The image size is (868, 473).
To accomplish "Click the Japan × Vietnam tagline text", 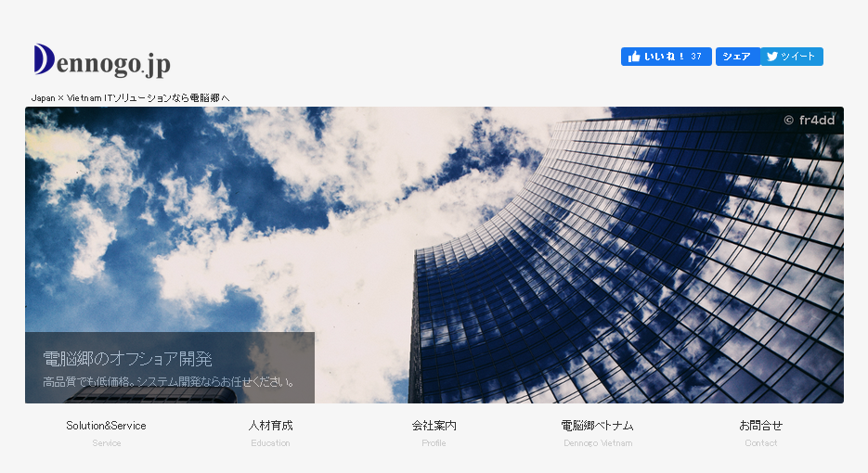I will [130, 97].
